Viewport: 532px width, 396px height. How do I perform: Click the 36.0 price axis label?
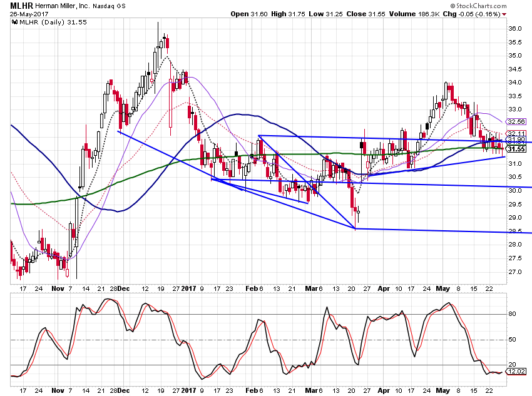[x=514, y=29]
